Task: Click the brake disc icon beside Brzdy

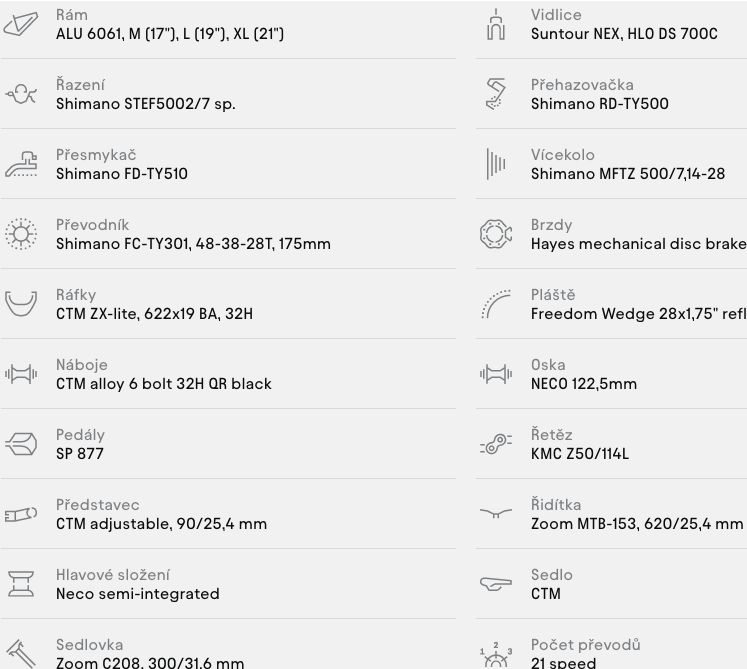Action: [x=496, y=234]
